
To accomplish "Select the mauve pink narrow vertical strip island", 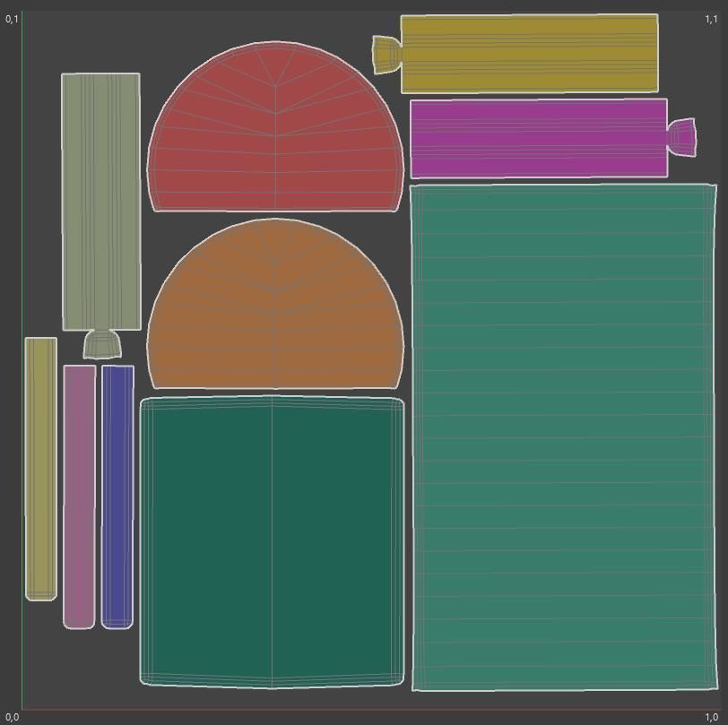I will (x=80, y=497).
